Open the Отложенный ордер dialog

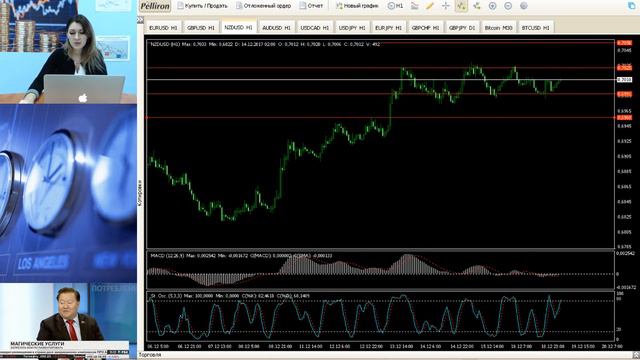click(x=264, y=6)
